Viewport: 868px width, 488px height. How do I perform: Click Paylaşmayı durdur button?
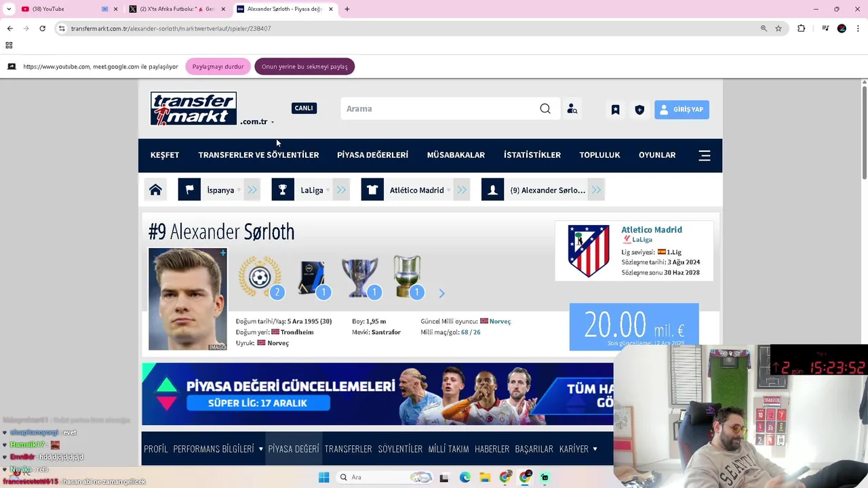click(x=218, y=66)
